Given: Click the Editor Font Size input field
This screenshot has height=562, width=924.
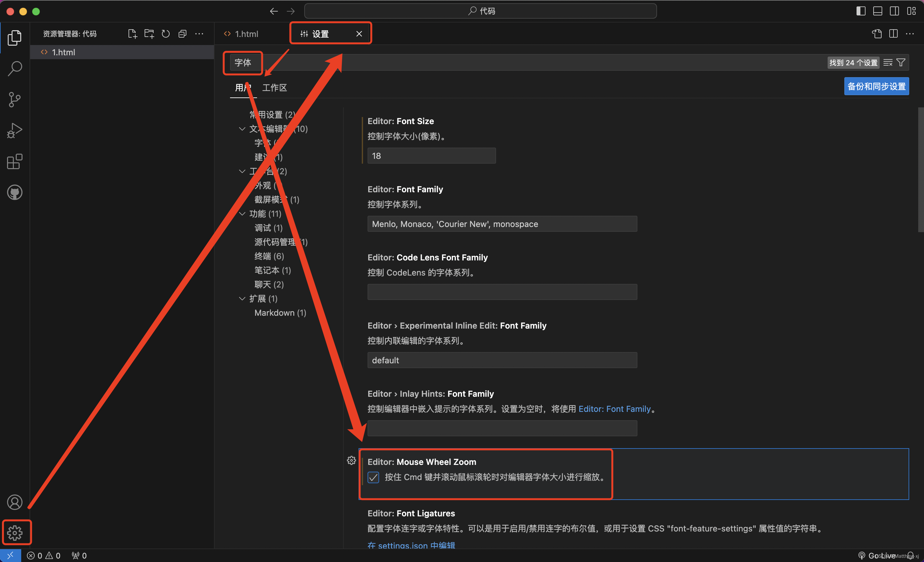Looking at the screenshot, I should [431, 156].
